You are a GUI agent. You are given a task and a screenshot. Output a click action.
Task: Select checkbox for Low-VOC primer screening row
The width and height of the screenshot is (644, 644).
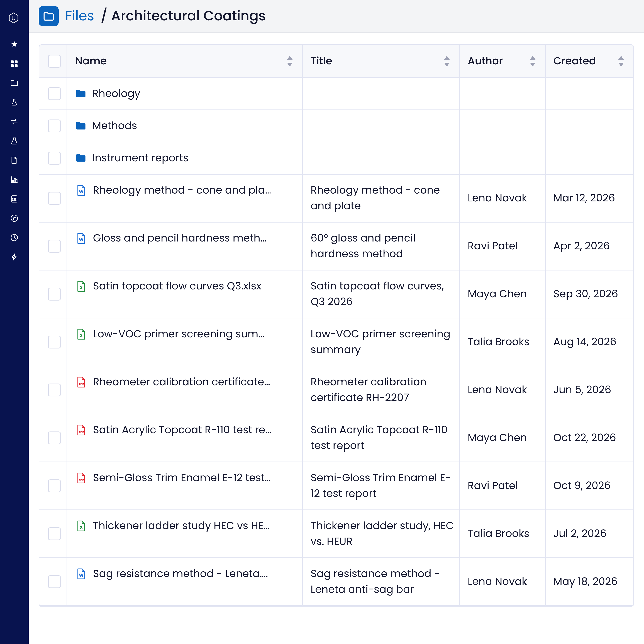54,342
